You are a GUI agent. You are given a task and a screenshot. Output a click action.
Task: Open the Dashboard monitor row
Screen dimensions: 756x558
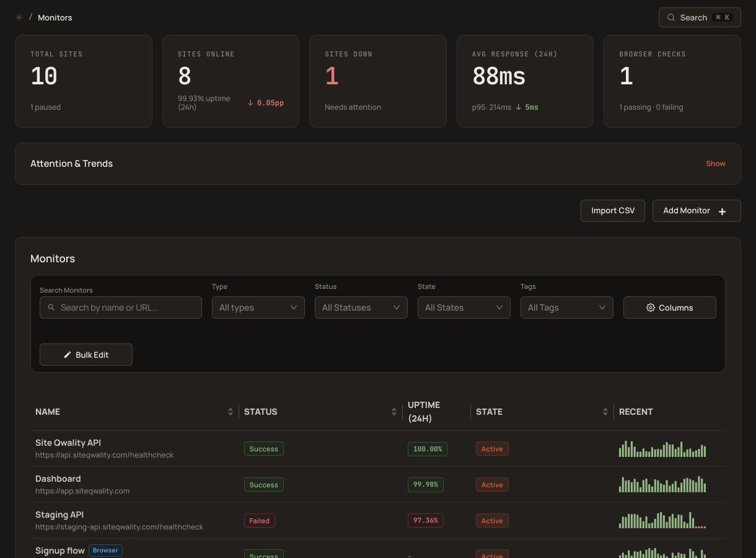point(378,484)
